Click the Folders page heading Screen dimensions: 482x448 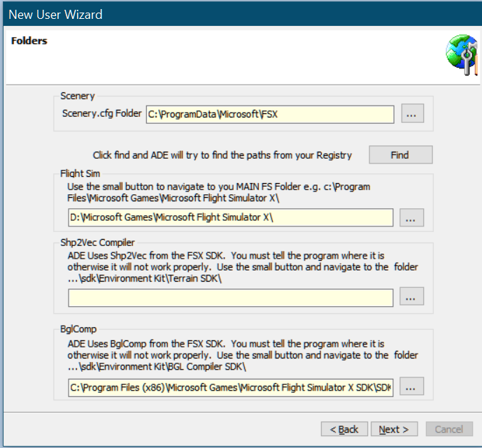(x=29, y=41)
